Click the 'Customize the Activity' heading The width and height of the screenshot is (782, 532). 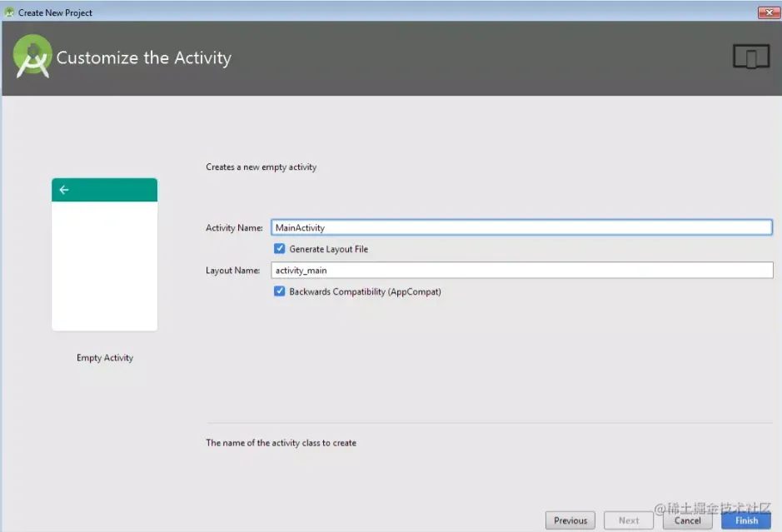coord(143,57)
